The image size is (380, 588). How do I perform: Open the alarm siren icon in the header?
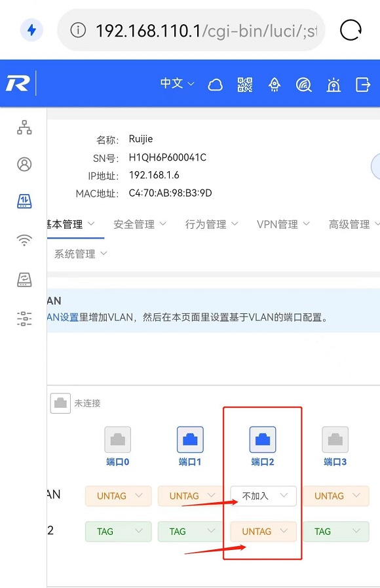(333, 85)
